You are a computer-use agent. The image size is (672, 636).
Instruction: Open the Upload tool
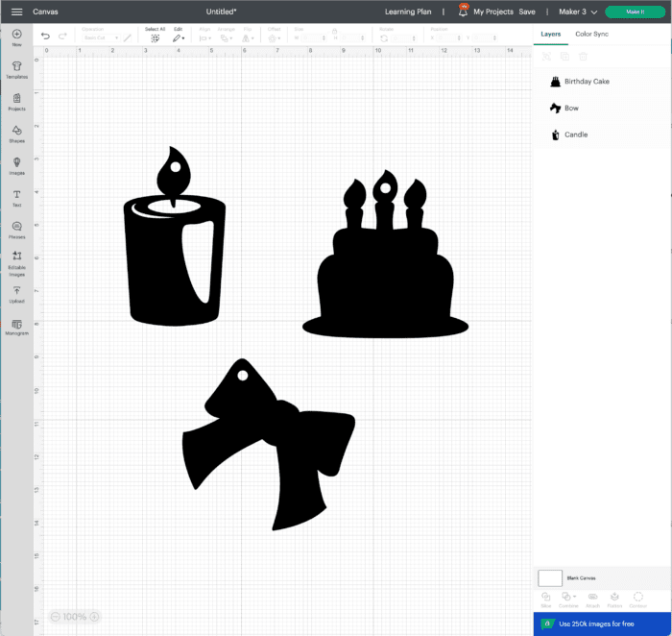tap(16, 293)
